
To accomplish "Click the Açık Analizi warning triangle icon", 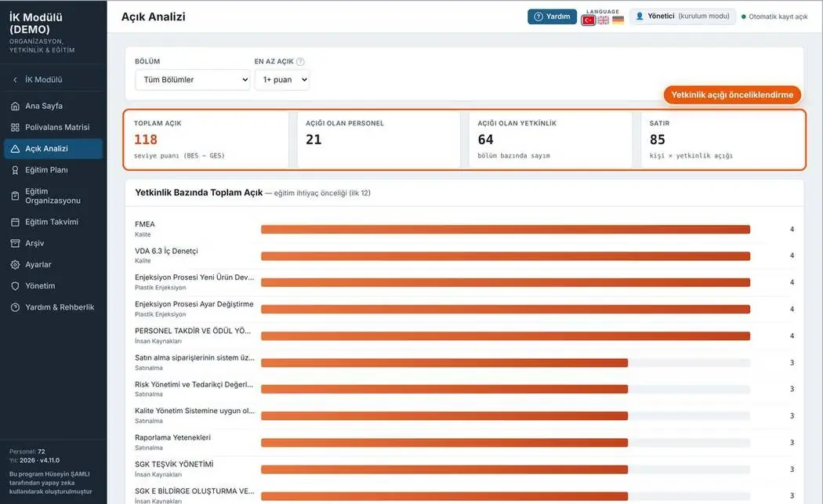I will [x=15, y=149].
